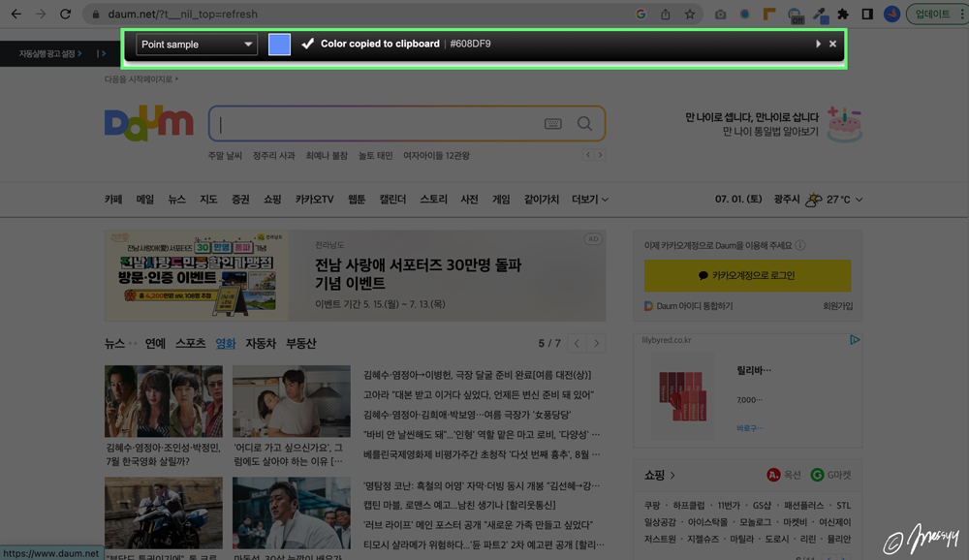Go to next news page arrow
The image size is (969, 560).
(596, 343)
